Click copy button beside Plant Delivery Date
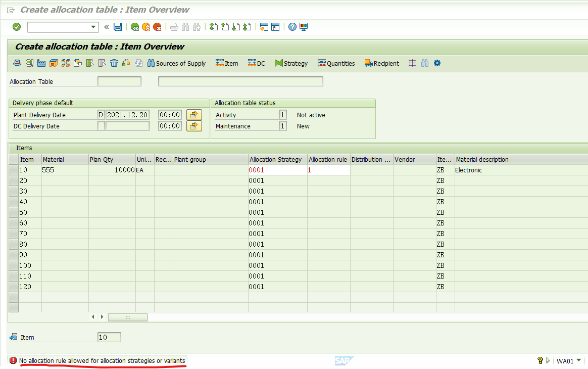Screen dimensions: 588x369 pyautogui.click(x=194, y=115)
